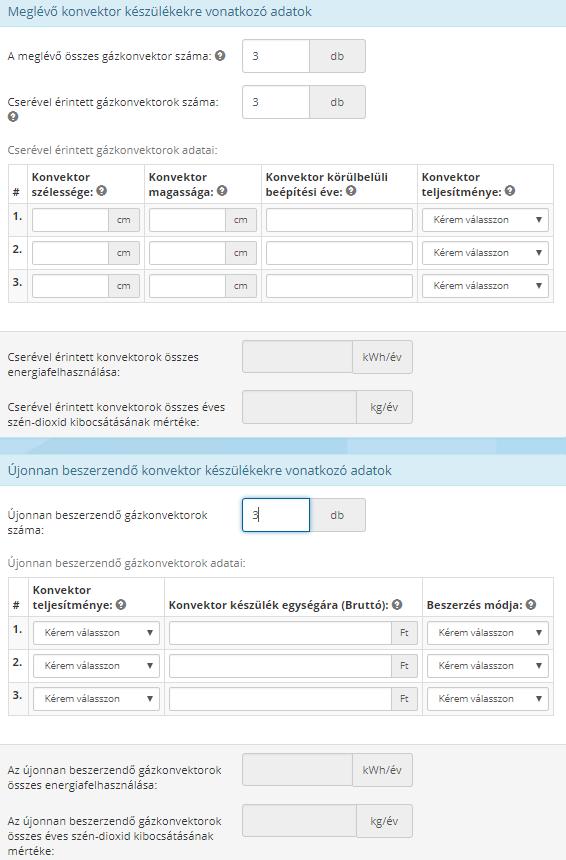This screenshot has width=566, height=860.
Task: Open help icon for Konvektor magassága
Action: tap(222, 191)
